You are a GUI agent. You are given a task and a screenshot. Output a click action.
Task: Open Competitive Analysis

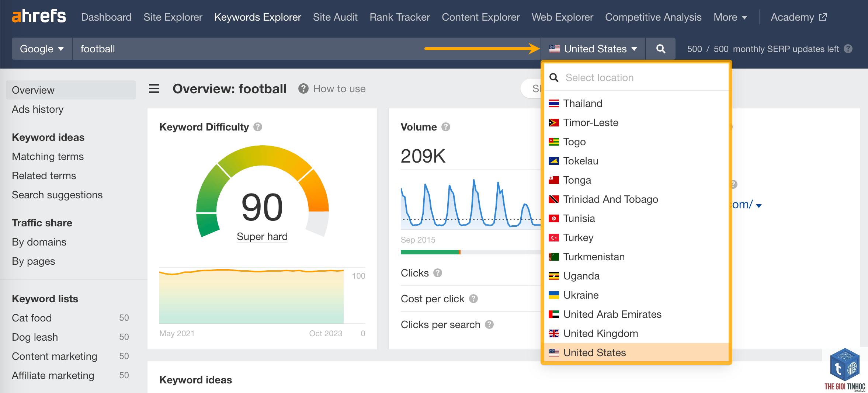coord(653,17)
